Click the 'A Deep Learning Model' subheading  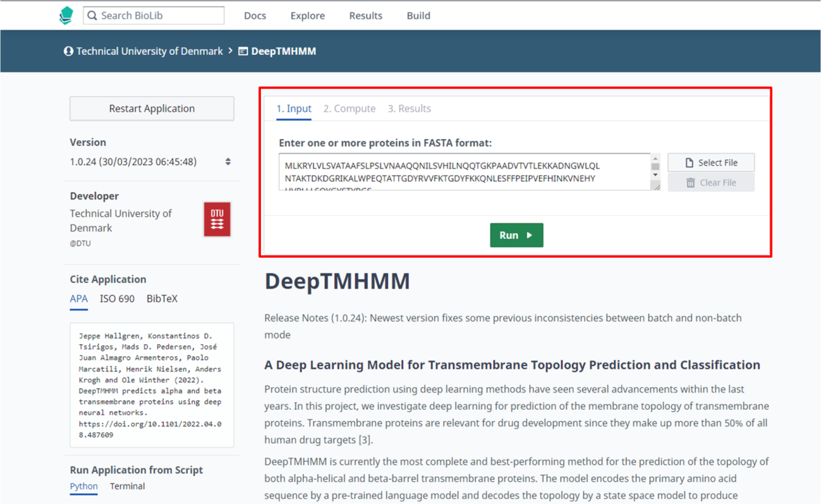pyautogui.click(x=512, y=364)
